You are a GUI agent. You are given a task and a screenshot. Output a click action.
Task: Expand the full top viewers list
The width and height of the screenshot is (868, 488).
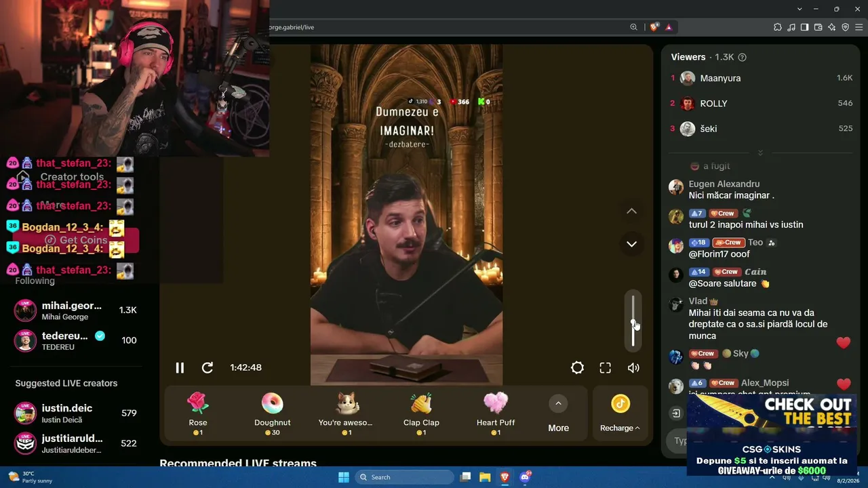point(760,152)
